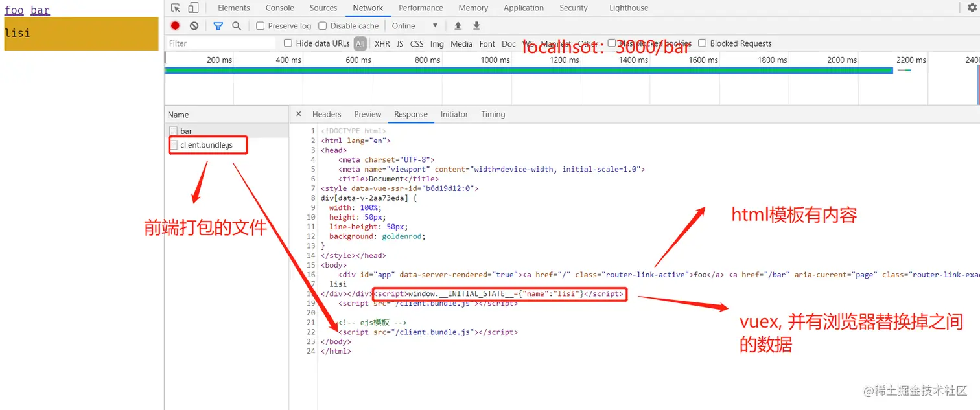
Task: Click the ejs模板 comment line
Action: pyautogui.click(x=372, y=322)
